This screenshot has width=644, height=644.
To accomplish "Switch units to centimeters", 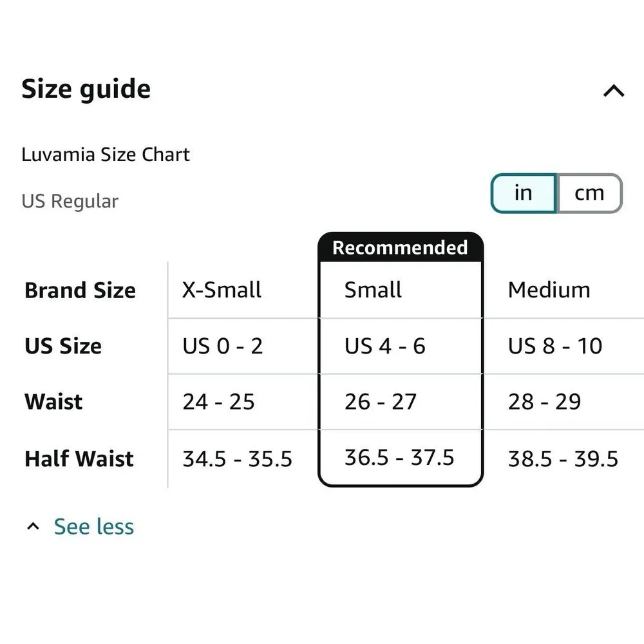I will pos(589,193).
